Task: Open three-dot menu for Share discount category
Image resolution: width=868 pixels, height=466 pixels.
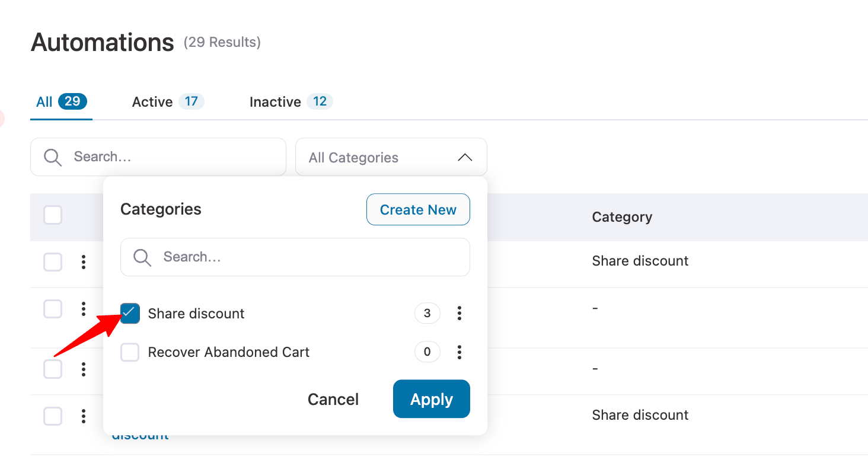Action: pyautogui.click(x=459, y=314)
